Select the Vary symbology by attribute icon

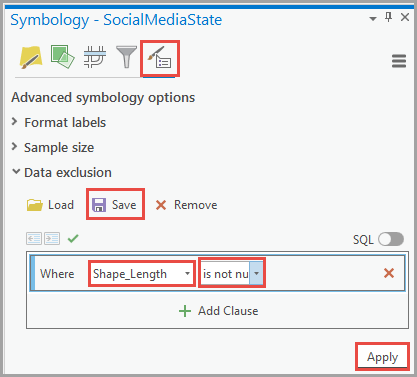[62, 57]
